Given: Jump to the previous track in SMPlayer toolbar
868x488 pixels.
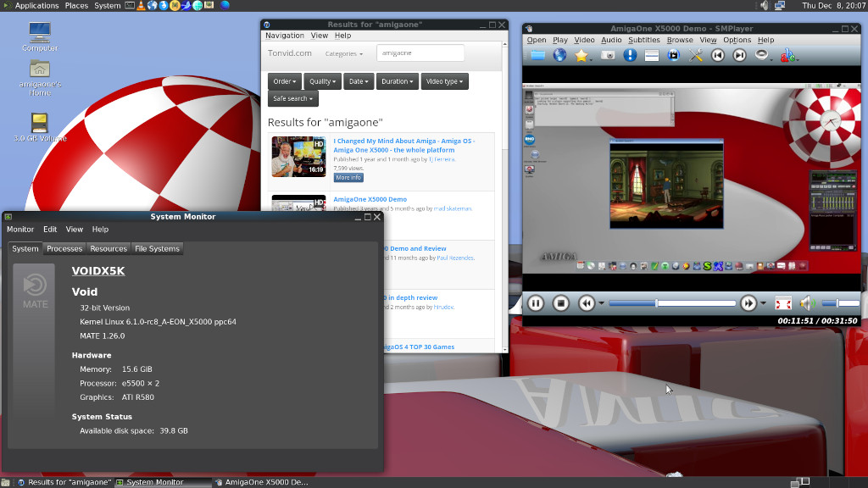Looking at the screenshot, I should click(x=717, y=55).
